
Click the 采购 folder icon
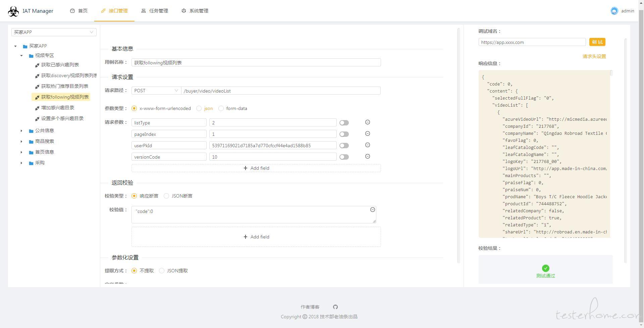[x=31, y=163]
